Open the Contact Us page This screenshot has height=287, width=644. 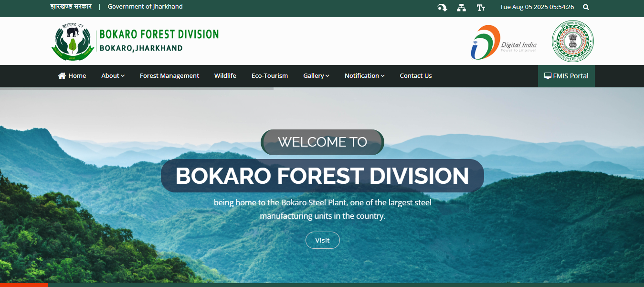tap(415, 76)
